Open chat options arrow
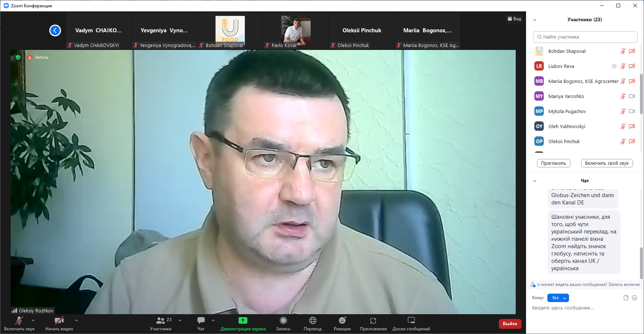The width and height of the screenshot is (644, 334). pos(213,320)
